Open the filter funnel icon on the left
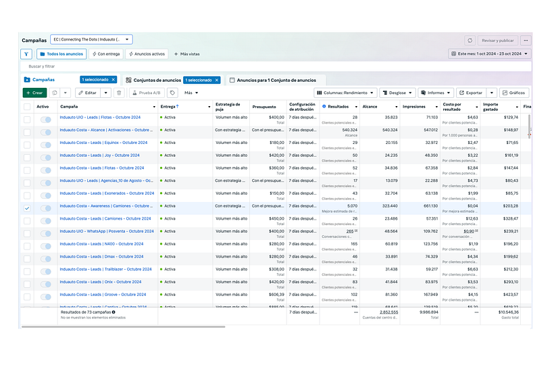Viewport: 554px width, 392px height. [x=26, y=53]
